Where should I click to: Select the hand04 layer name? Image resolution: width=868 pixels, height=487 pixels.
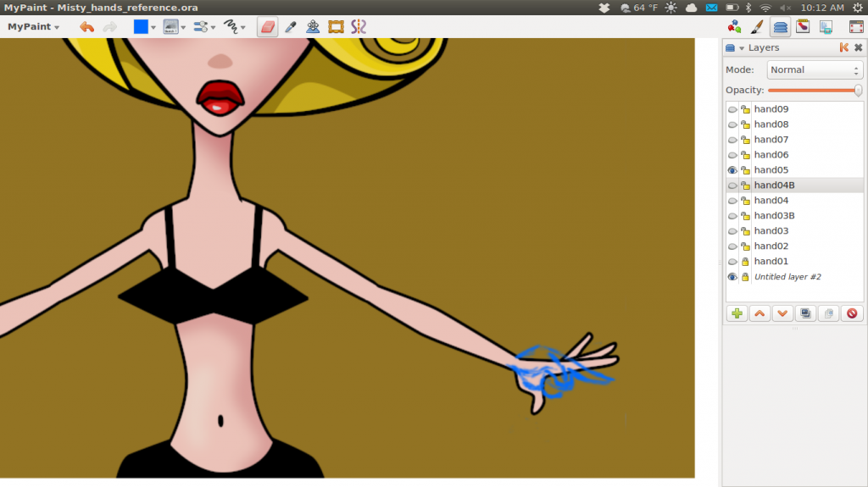coord(771,201)
